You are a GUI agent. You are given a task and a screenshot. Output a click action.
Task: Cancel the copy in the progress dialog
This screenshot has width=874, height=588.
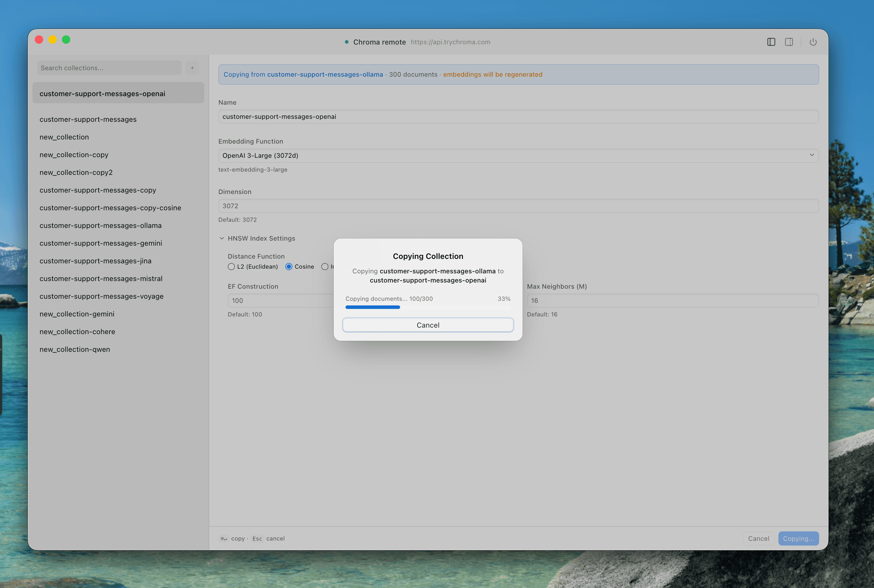(x=428, y=325)
